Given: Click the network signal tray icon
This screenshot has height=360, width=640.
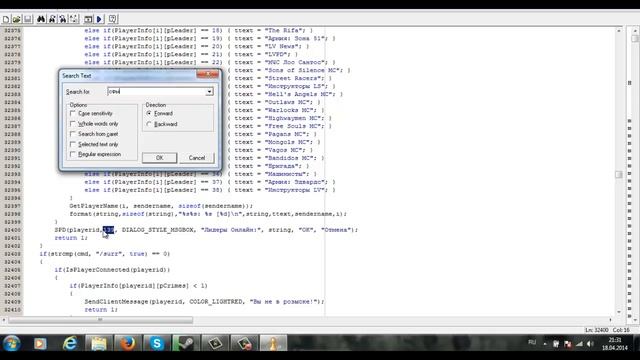Looking at the screenshot, I should 579,344.
